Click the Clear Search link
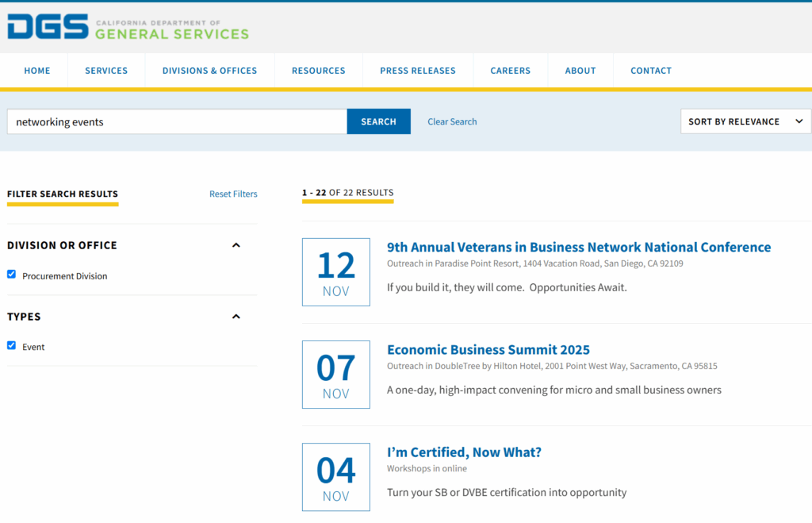Viewport: 812px width, 523px height. [451, 121]
